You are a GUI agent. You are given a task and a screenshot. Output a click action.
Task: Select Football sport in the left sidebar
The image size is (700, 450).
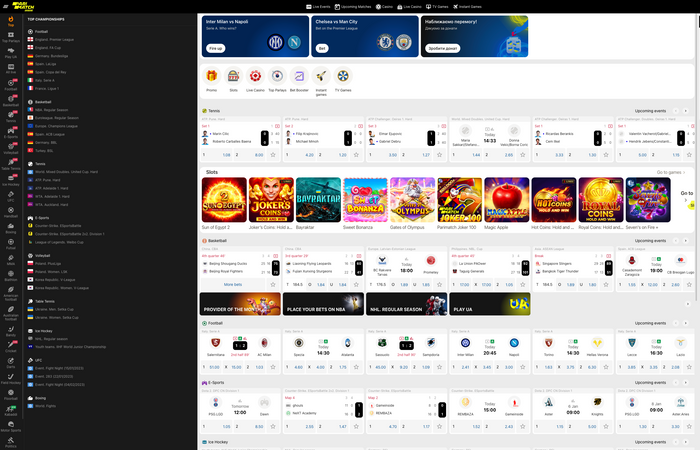11,85
